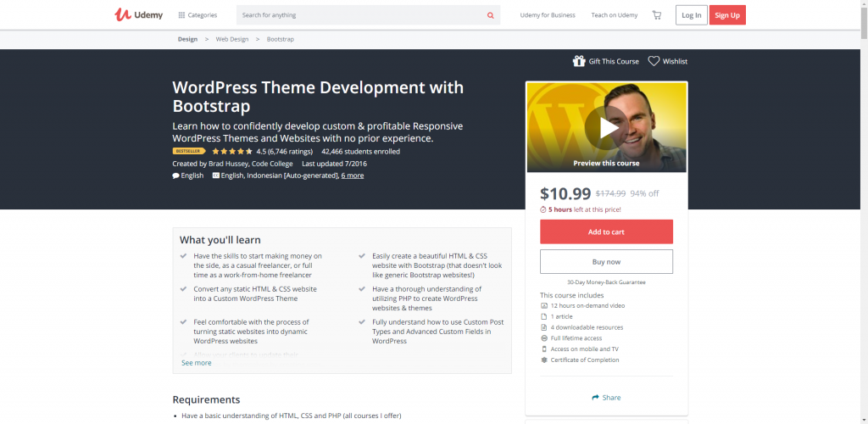Open Udemy for Business link

click(548, 15)
